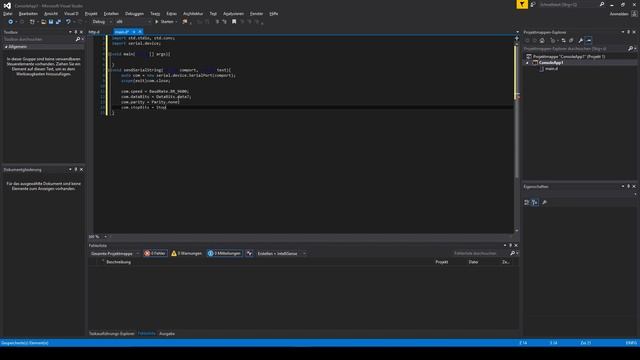Image resolution: width=640 pixels, height=360 pixels.
Task: Select the Taskausführungs-Explorer tab
Action: 112,333
